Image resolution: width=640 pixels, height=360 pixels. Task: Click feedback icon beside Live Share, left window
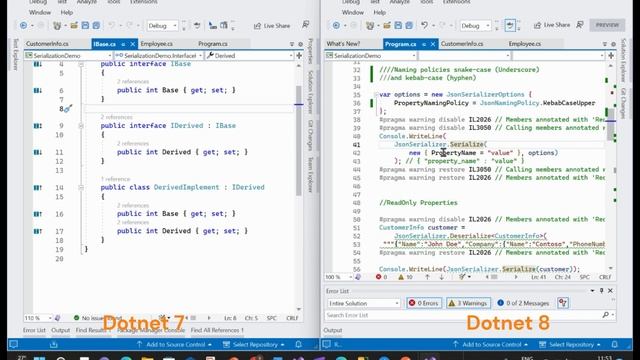click(306, 25)
